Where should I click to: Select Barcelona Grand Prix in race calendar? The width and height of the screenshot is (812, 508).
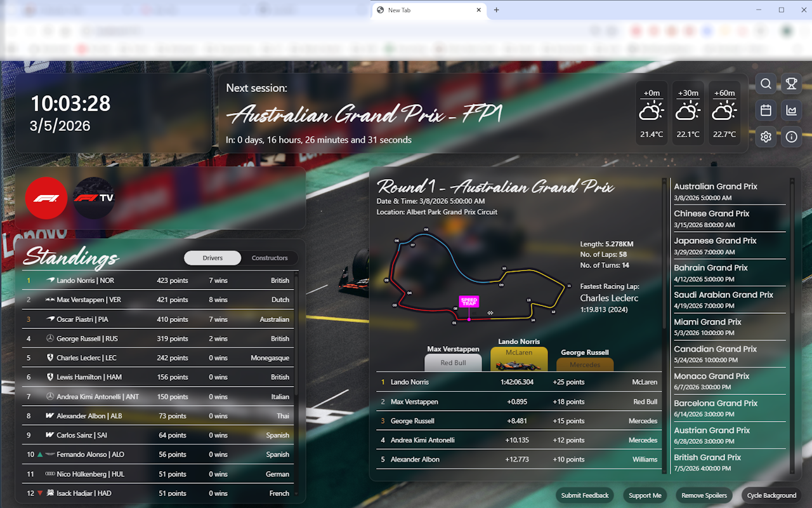pos(730,408)
